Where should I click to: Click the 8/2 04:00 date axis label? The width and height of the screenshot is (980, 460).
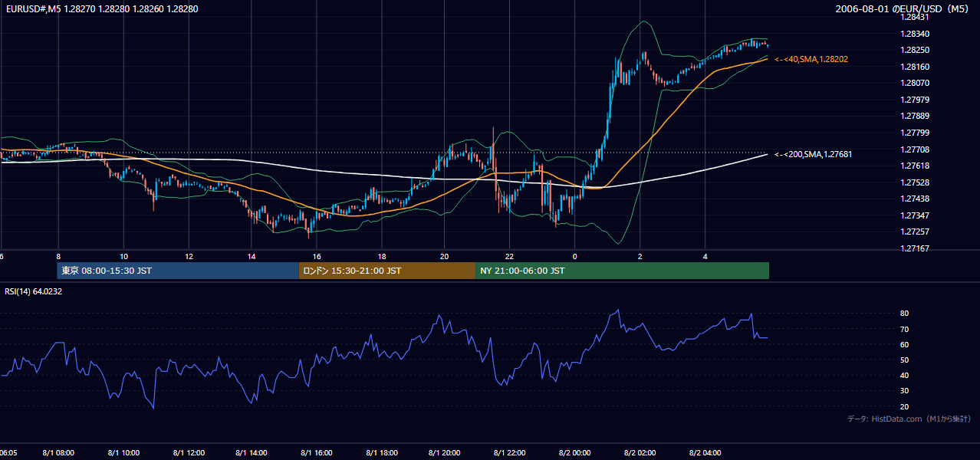click(703, 453)
